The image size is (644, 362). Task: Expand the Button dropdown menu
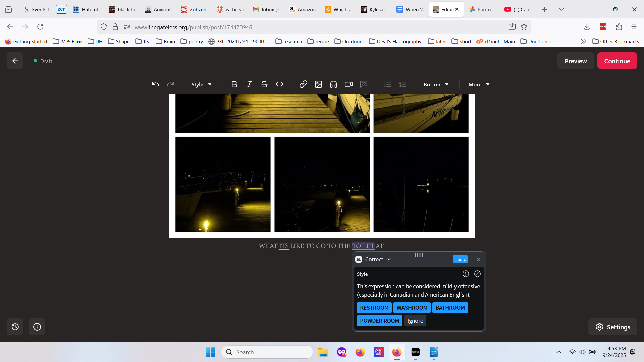click(x=436, y=84)
